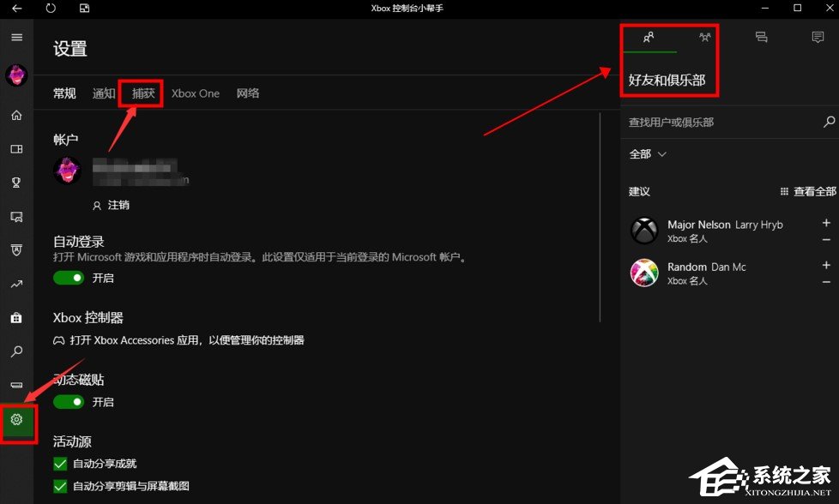Viewport: 839px width, 504px height.
Task: Open the Xbox One settings tab
Action: tap(195, 93)
